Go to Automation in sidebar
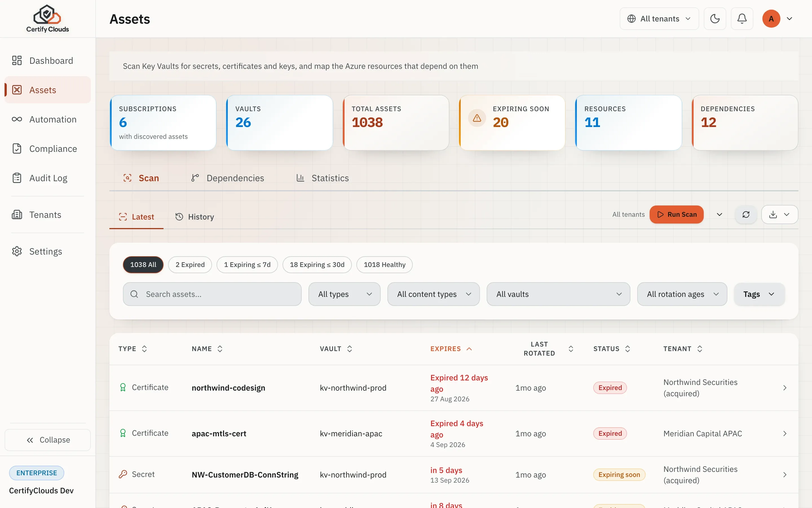 coord(48,119)
